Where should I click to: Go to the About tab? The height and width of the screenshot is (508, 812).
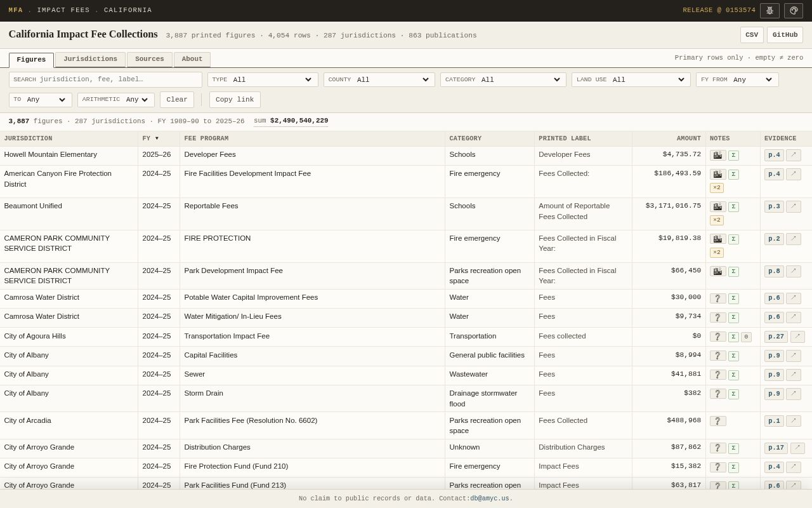(192, 60)
